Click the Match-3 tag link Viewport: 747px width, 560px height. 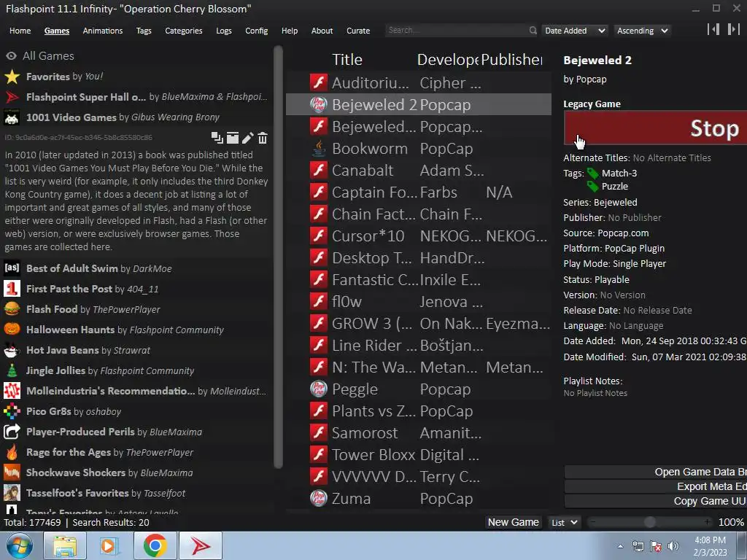pyautogui.click(x=619, y=174)
